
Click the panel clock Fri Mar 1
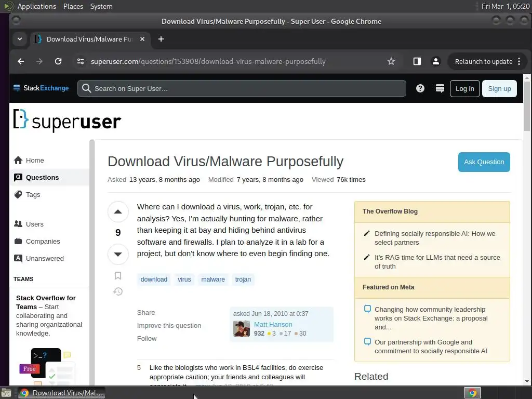[505, 6]
